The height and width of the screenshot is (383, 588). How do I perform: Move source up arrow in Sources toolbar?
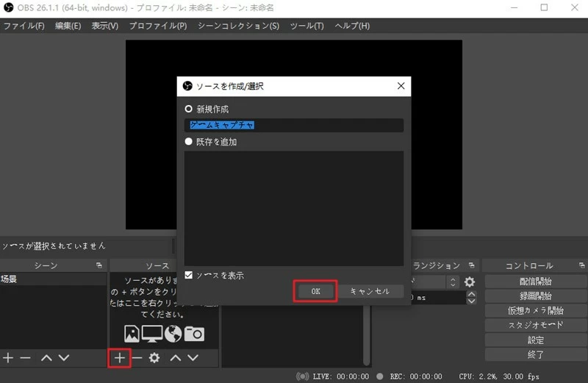coord(176,358)
